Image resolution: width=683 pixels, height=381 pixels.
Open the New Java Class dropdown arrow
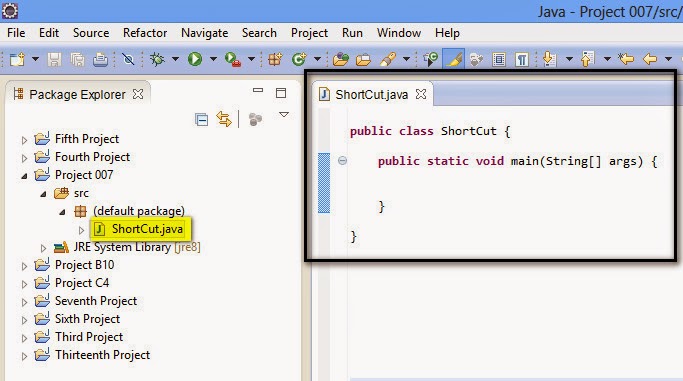point(318,59)
